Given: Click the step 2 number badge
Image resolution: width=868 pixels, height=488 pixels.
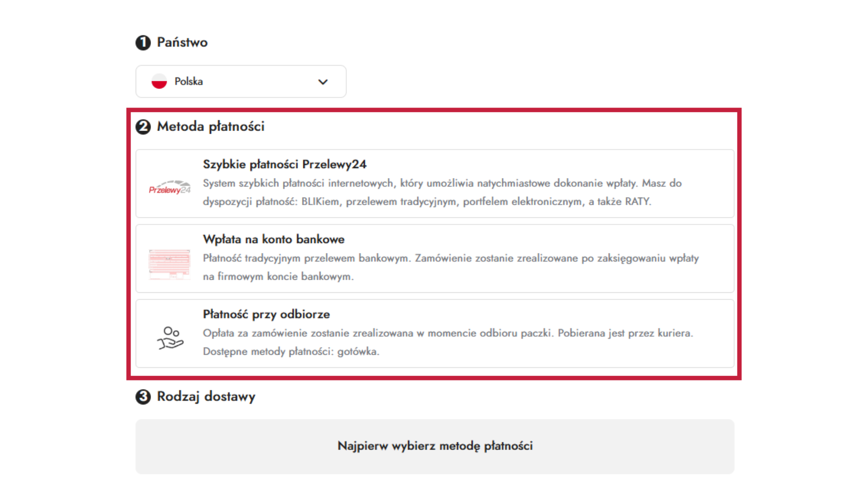Looking at the screenshot, I should (143, 127).
